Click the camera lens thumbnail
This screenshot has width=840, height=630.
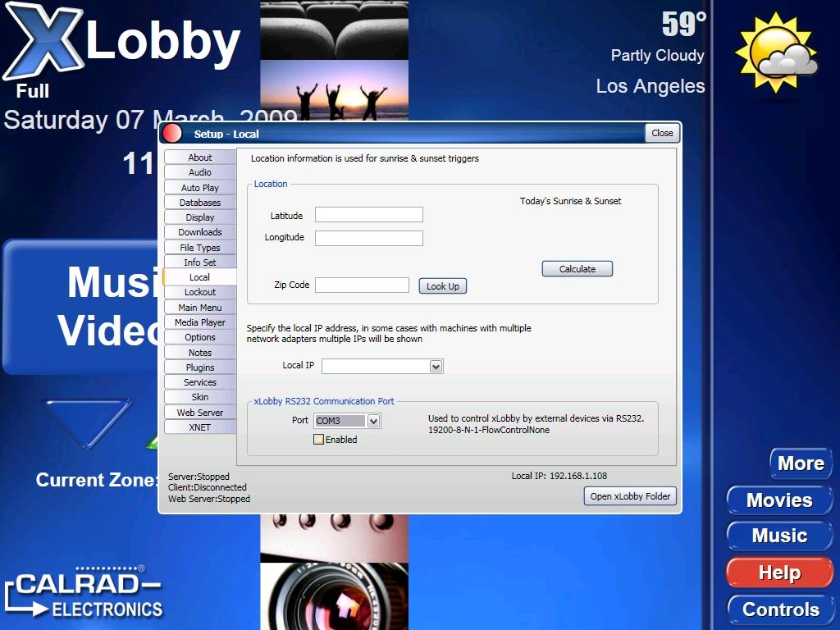[335, 596]
